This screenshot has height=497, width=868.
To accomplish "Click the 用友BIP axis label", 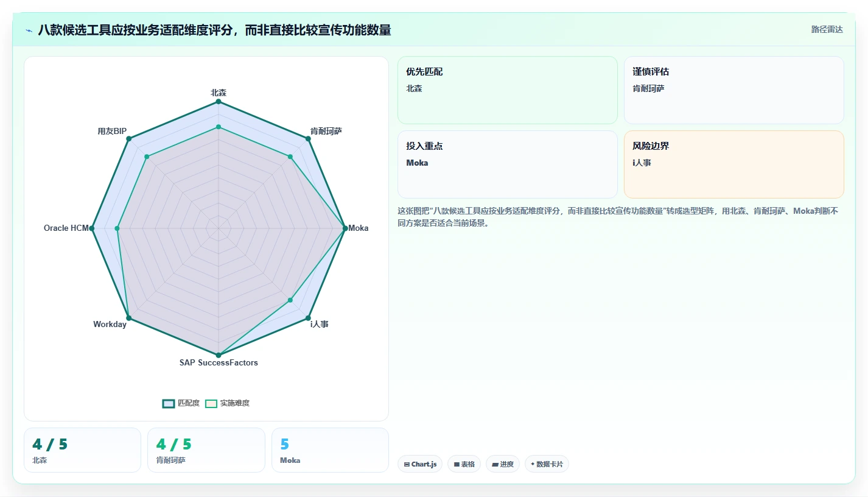I will point(112,131).
